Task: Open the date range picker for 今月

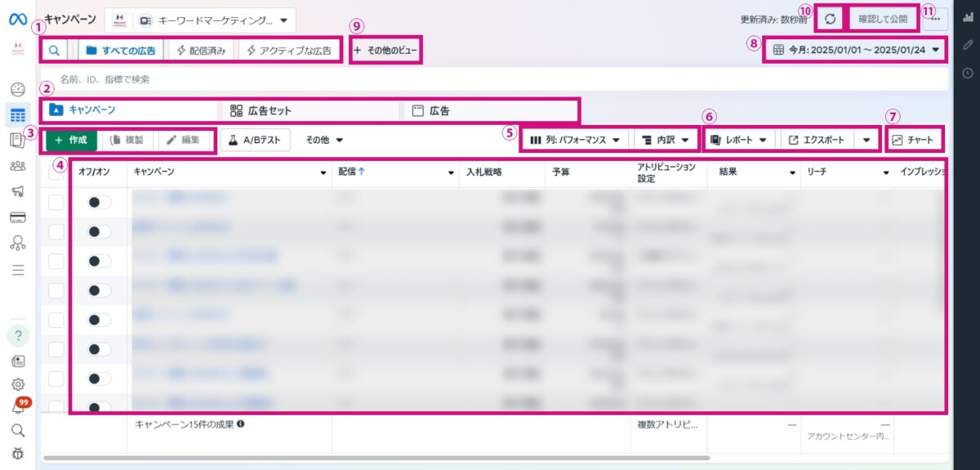Action: point(855,51)
